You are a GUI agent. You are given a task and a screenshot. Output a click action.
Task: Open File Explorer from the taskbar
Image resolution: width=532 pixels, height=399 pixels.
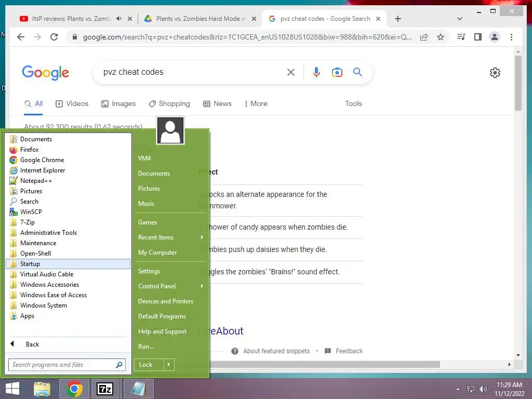click(42, 389)
